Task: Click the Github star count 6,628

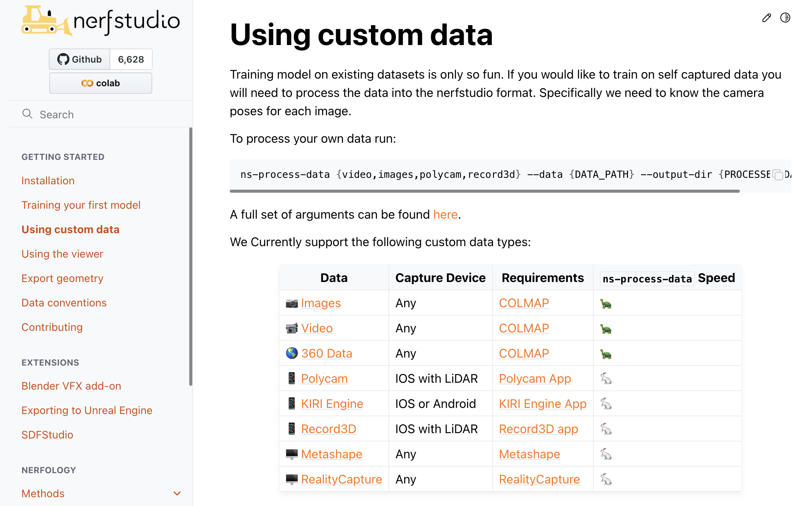Action: [x=131, y=59]
